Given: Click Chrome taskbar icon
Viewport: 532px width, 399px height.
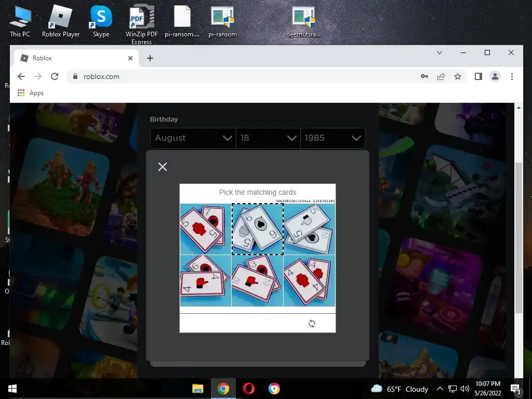Looking at the screenshot, I should coord(223,389).
